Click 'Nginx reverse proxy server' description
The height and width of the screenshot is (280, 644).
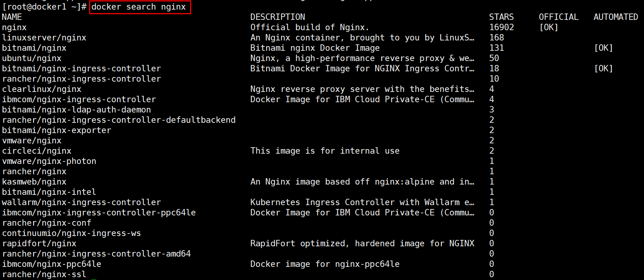pyautogui.click(x=362, y=89)
